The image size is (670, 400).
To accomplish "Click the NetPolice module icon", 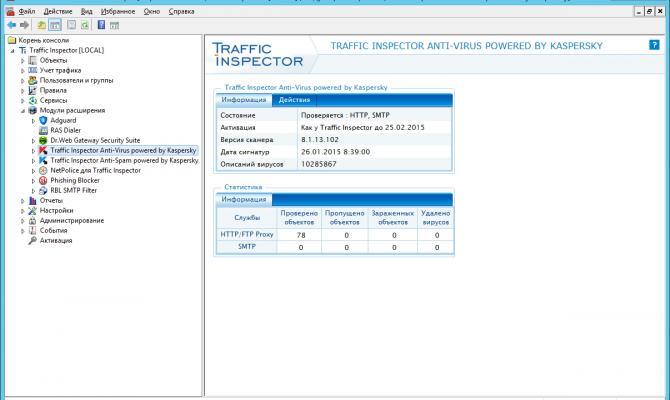I will 43,171.
